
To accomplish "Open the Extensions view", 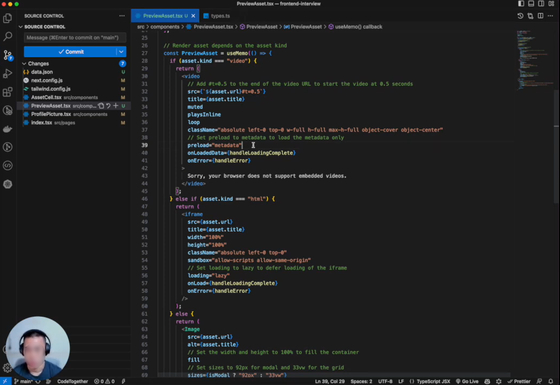I will pos(8,92).
